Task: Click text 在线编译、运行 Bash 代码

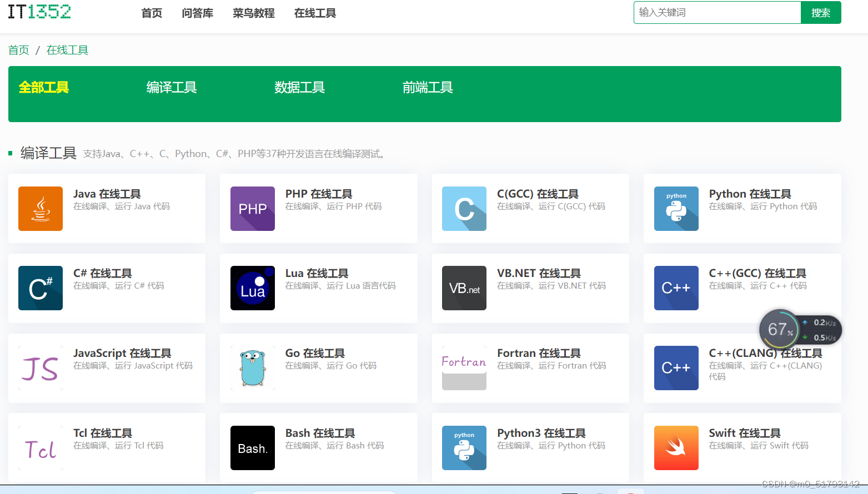Action: coord(334,446)
